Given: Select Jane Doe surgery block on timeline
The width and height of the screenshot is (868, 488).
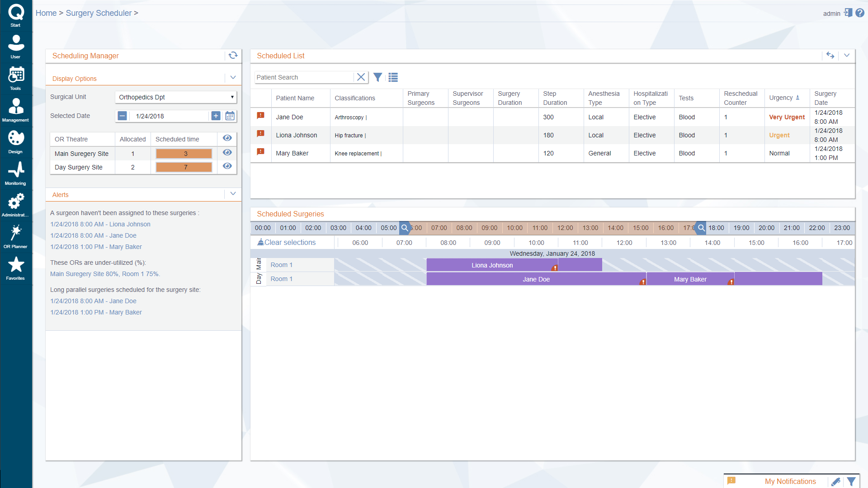Looking at the screenshot, I should [x=536, y=279].
